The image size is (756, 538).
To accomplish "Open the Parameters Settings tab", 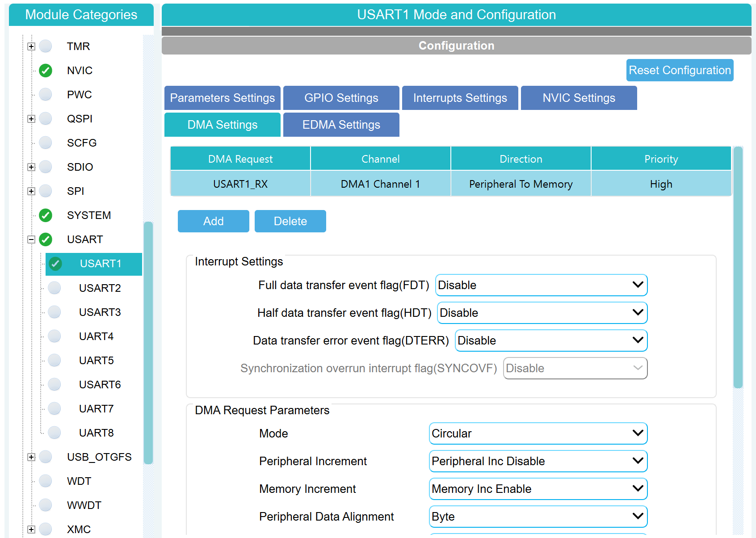I will (x=223, y=98).
